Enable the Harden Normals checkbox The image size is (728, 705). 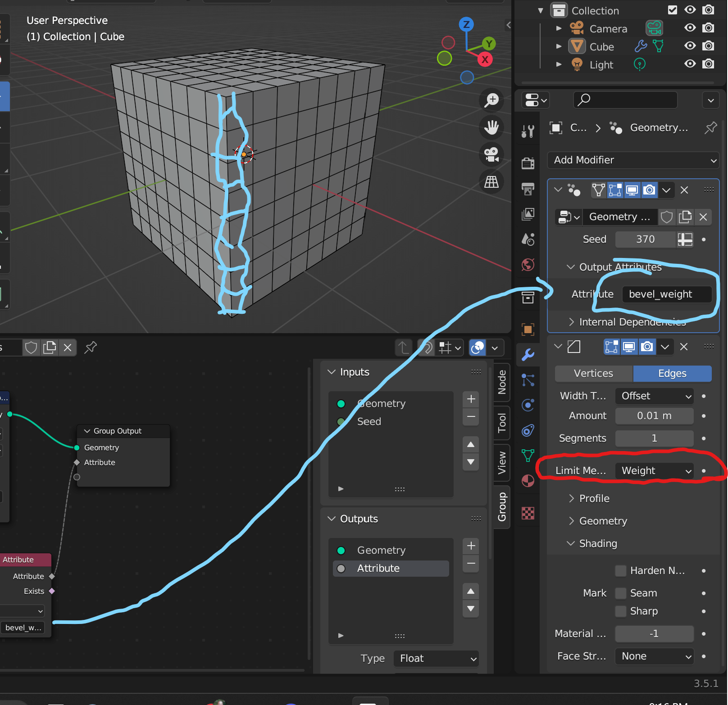pyautogui.click(x=620, y=570)
